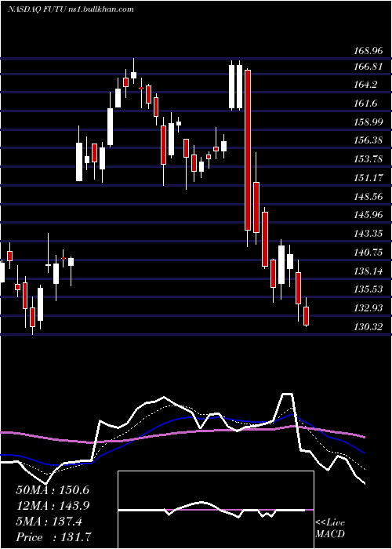Select the 161.6 price axis label
This screenshot has width=392, height=549.
pyautogui.click(x=366, y=104)
